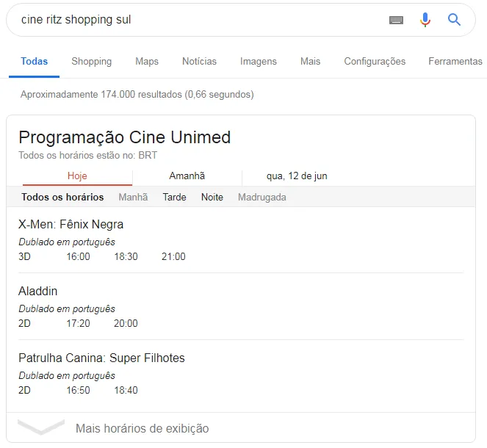Click the X-Men 3D format label

tap(24, 256)
